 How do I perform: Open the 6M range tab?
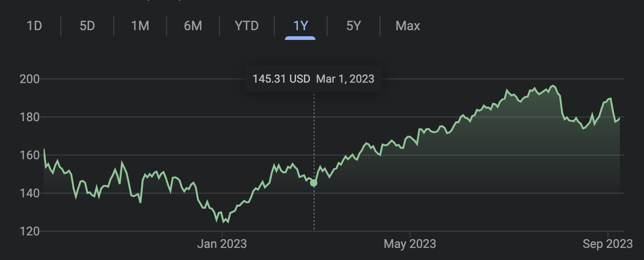click(193, 26)
